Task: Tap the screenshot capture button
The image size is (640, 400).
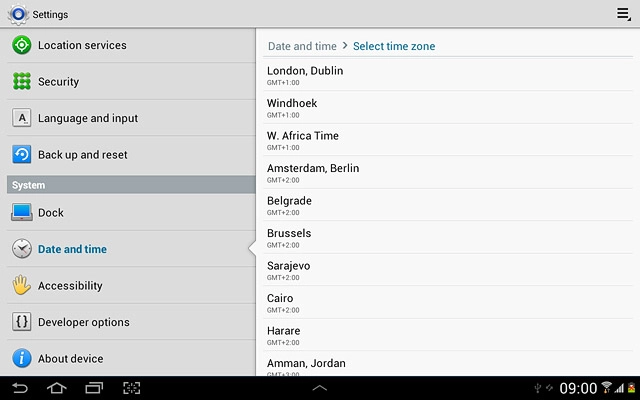Action: (x=132, y=388)
